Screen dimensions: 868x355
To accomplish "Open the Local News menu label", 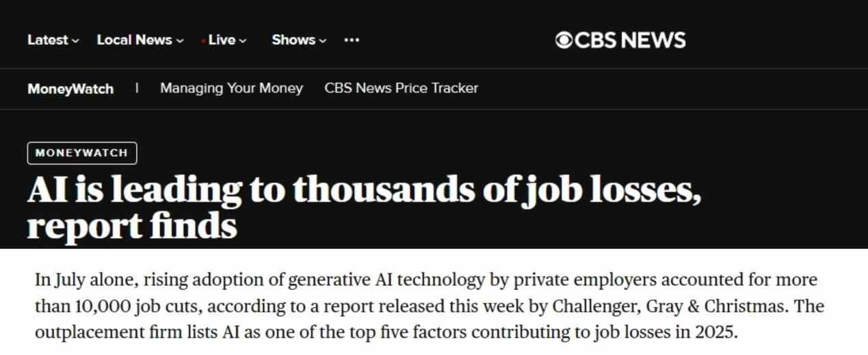I will [x=134, y=40].
